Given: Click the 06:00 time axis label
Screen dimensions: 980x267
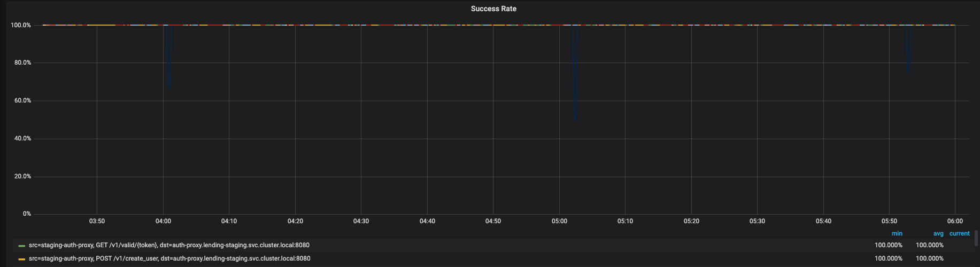Looking at the screenshot, I should [x=955, y=221].
